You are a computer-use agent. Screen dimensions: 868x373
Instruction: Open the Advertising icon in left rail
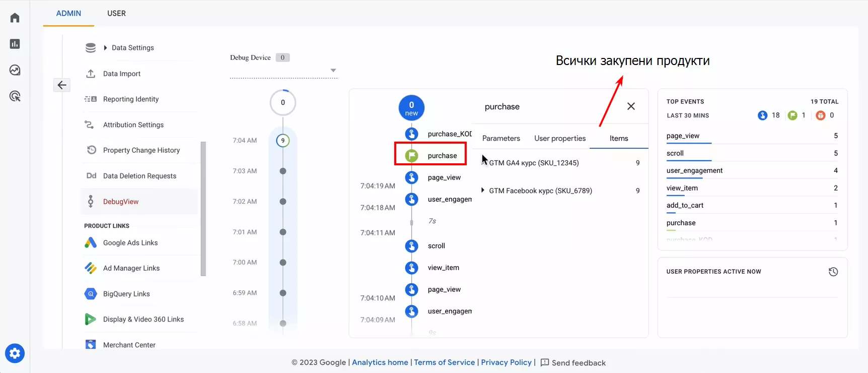tap(15, 96)
